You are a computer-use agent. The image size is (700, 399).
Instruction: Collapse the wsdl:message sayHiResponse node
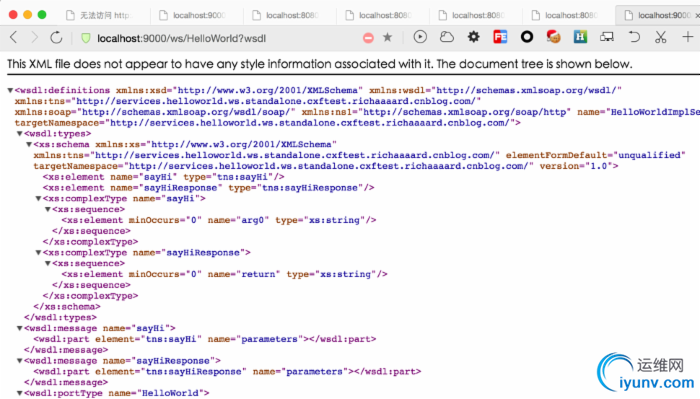[x=19, y=361]
